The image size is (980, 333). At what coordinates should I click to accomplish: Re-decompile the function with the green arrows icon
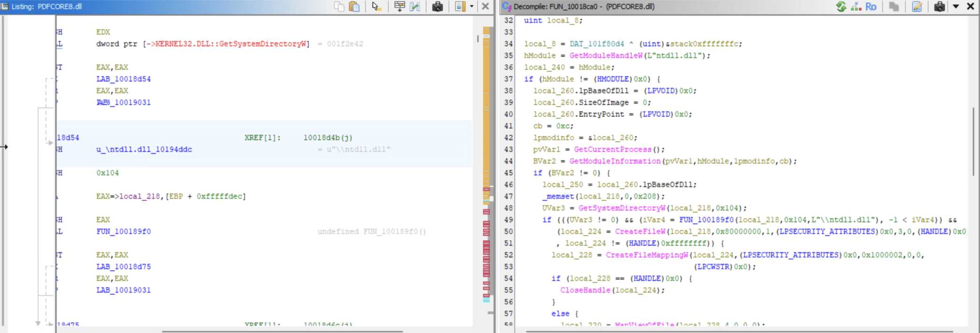click(x=841, y=7)
